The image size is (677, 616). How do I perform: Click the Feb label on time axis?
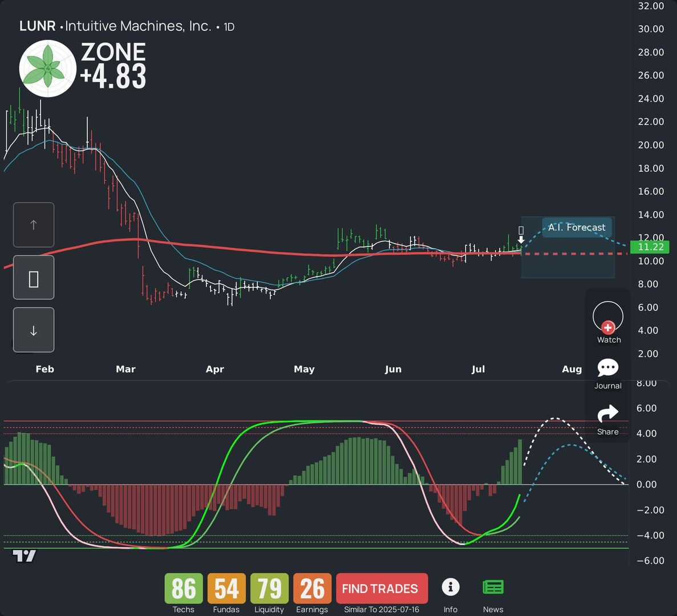45,369
